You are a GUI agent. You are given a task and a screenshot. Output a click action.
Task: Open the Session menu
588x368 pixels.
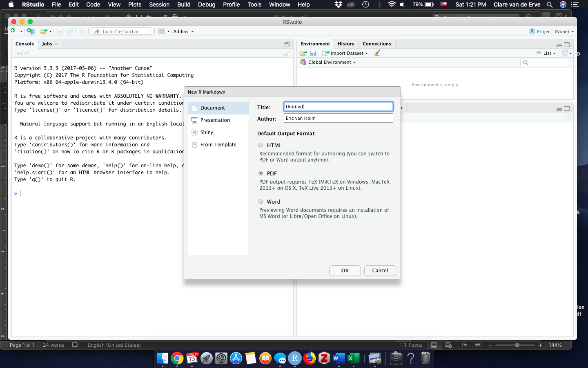pos(159,4)
